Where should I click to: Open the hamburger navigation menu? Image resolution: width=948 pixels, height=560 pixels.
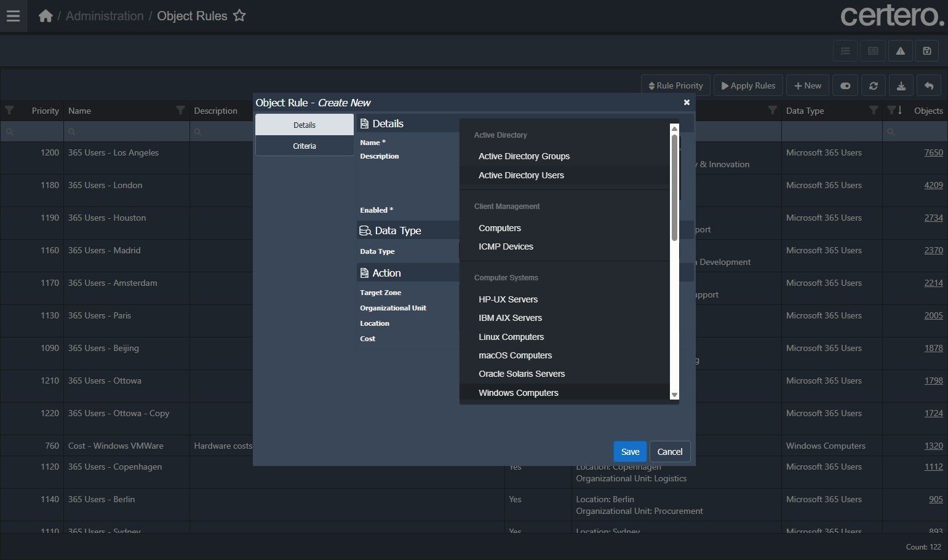click(x=13, y=16)
